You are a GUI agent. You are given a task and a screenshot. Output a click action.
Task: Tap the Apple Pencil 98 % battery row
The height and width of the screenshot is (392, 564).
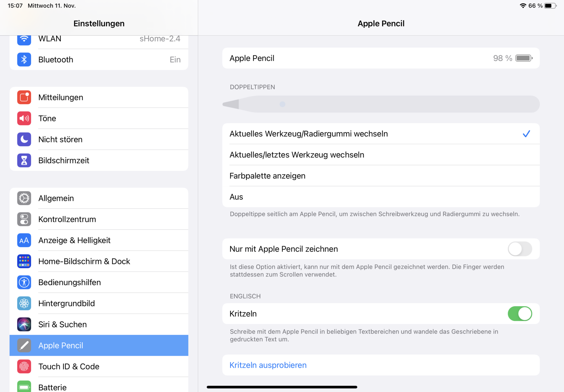[381, 58]
